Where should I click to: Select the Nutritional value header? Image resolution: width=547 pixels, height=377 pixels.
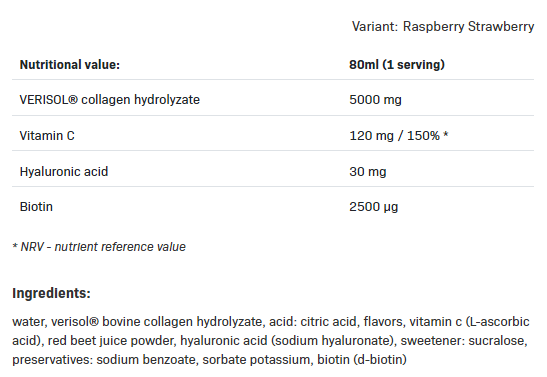tap(70, 65)
